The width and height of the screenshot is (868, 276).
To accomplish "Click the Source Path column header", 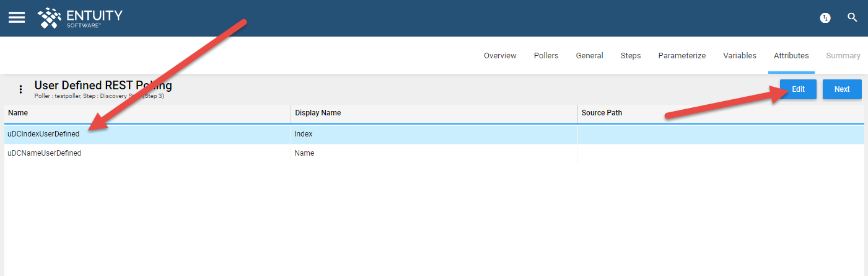I will click(x=721, y=113).
